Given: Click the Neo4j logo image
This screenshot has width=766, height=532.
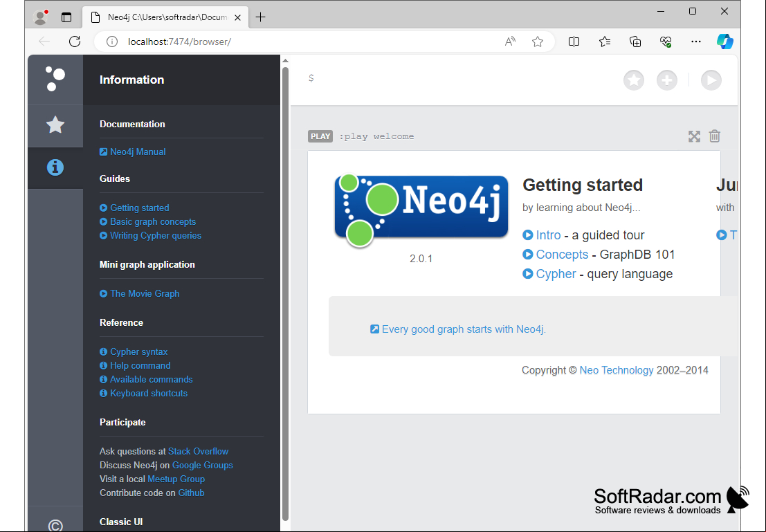Looking at the screenshot, I should pyautogui.click(x=421, y=210).
